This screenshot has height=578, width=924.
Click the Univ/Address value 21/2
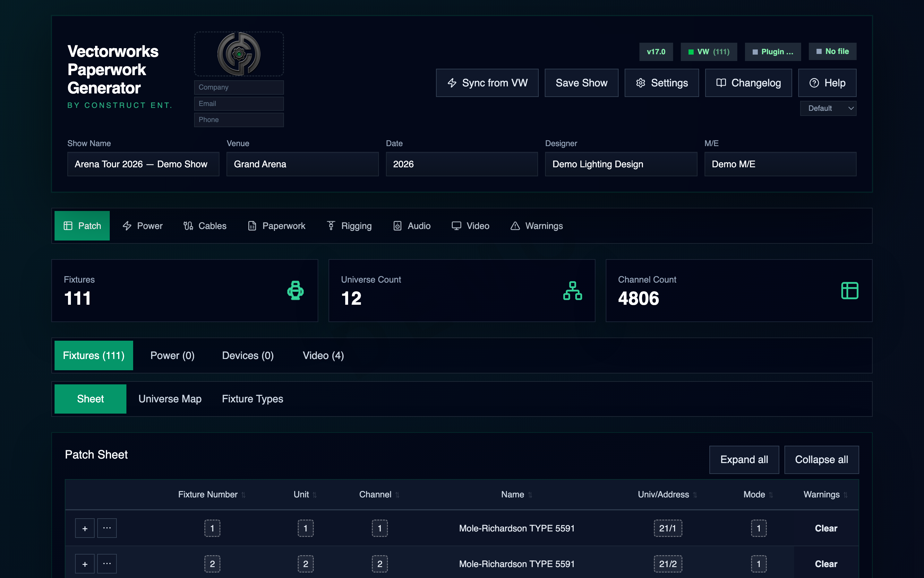click(668, 564)
